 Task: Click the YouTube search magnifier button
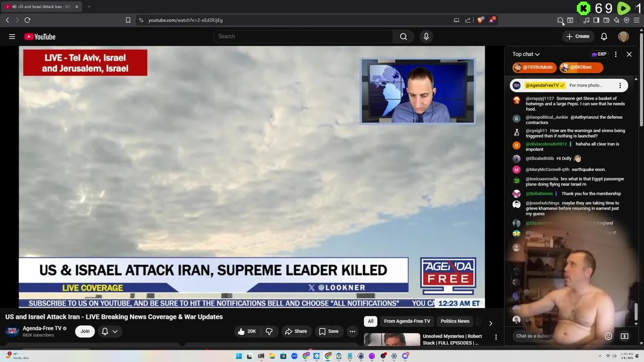[x=404, y=36]
